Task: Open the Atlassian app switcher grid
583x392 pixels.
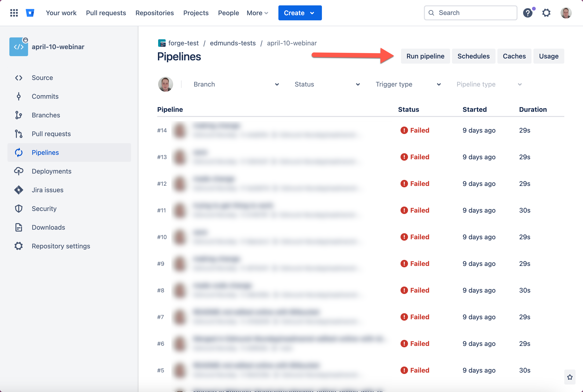Action: (x=14, y=13)
